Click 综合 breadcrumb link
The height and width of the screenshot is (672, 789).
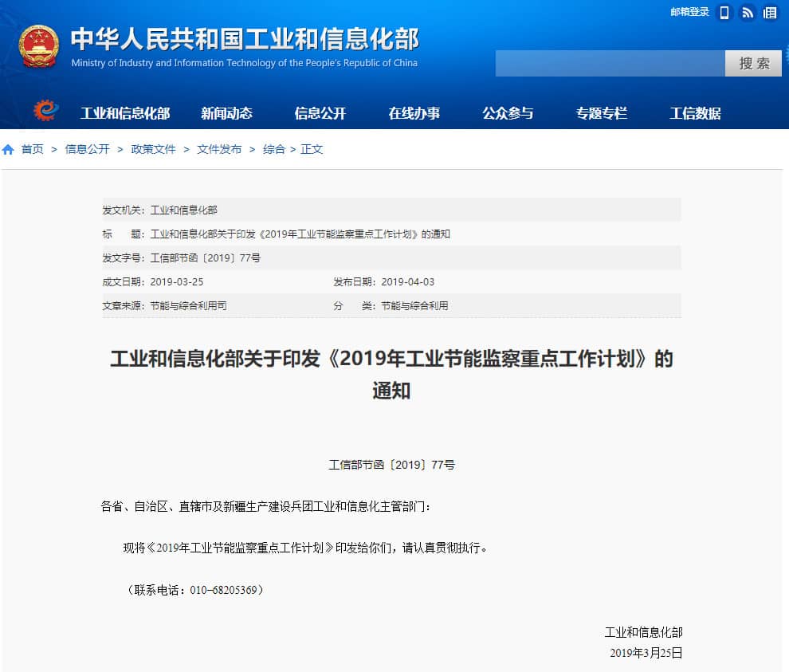coord(273,150)
